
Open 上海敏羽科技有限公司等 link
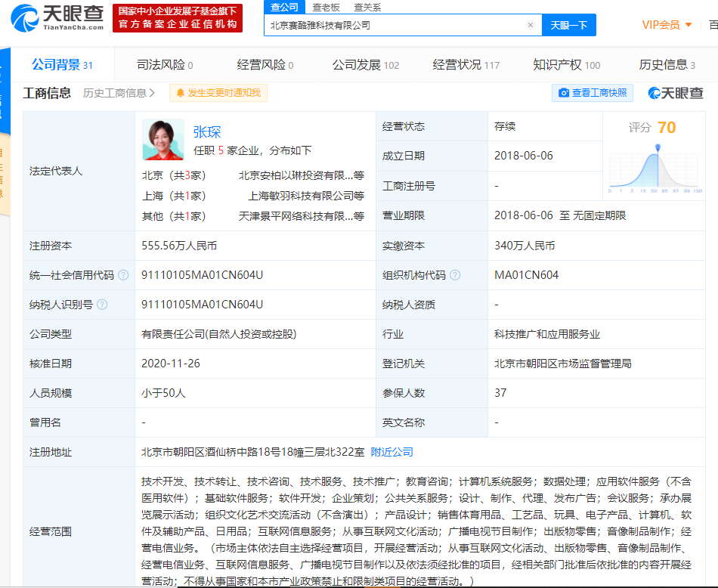click(306, 196)
